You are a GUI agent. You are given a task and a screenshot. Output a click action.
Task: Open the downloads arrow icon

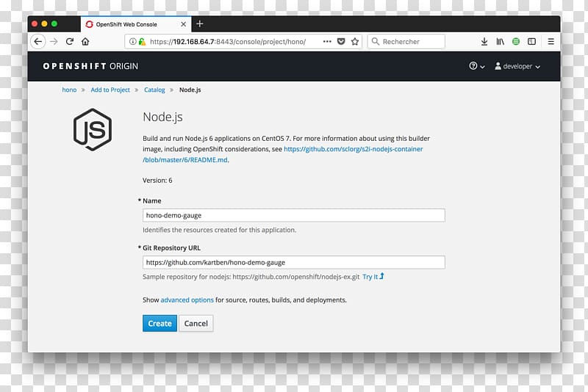click(x=484, y=42)
